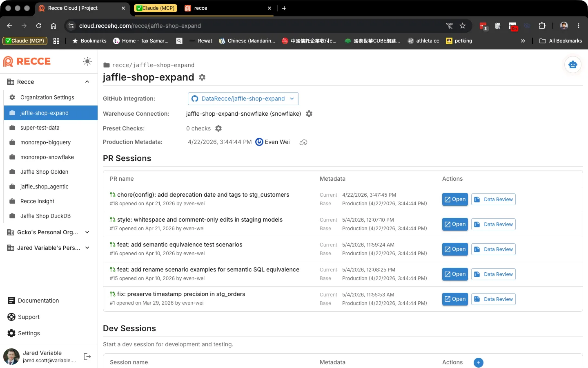Open Home - Tax Samar bookmark
Viewport: 588px width, 368px height.
point(141,41)
